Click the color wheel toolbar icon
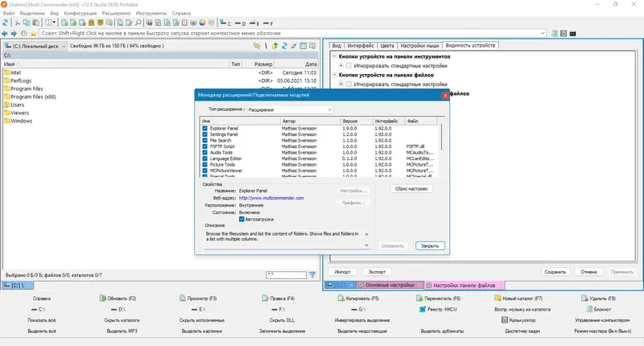Viewport: 644px width, 346px height. tap(203, 23)
